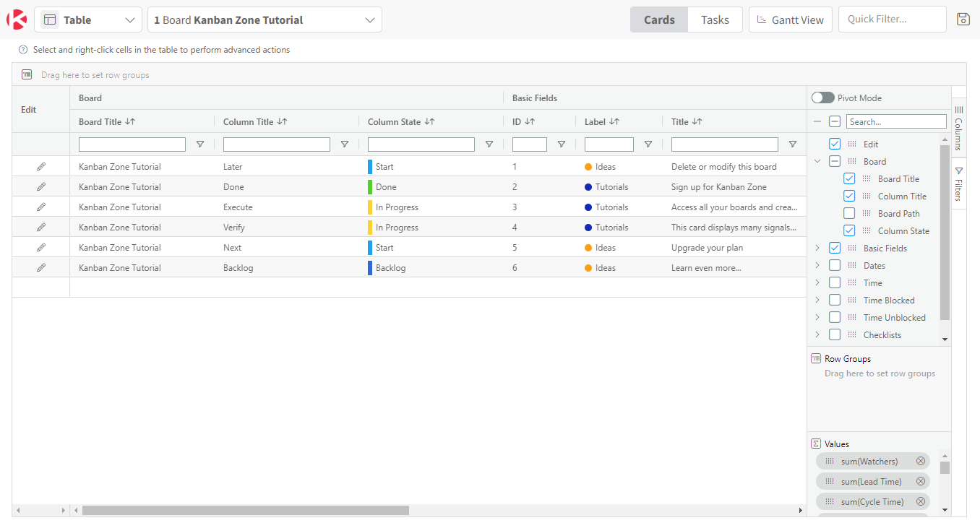Expand the Time Blocked group
This screenshot has width=980, height=523.
pyautogui.click(x=817, y=300)
